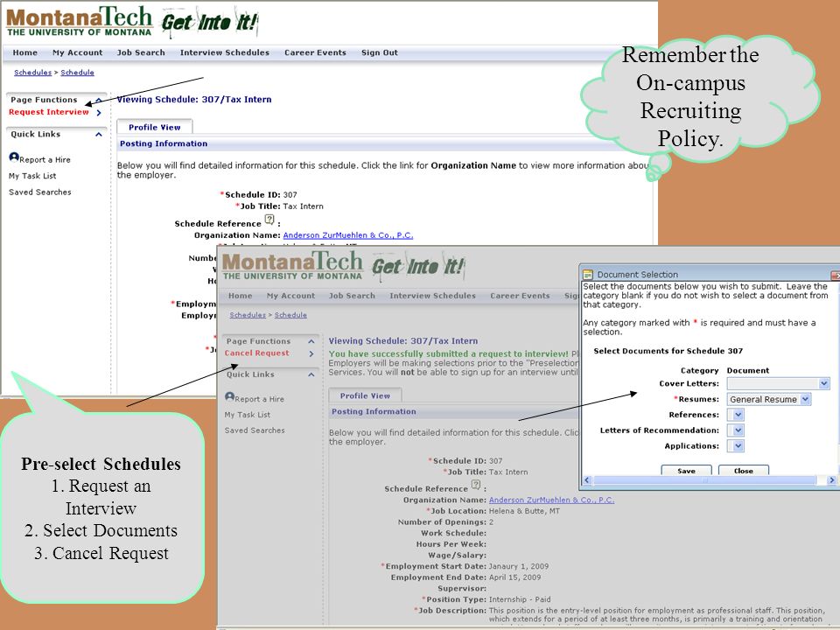This screenshot has width=840, height=630.
Task: Click the Report a Hire person icon, back window
Action: [14, 157]
